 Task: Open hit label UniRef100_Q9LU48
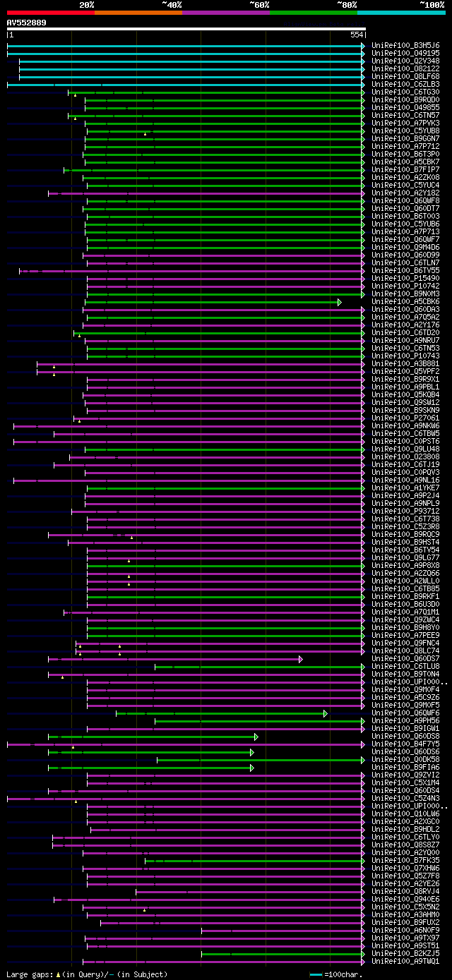pos(405,449)
